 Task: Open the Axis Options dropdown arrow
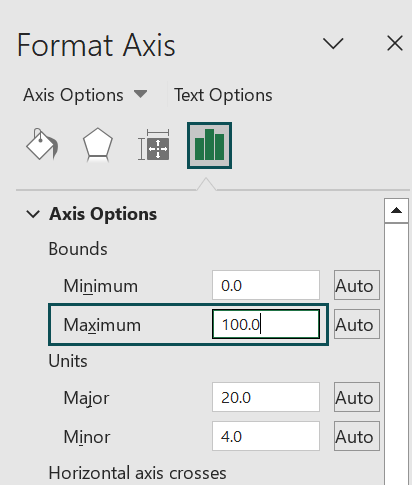(140, 94)
